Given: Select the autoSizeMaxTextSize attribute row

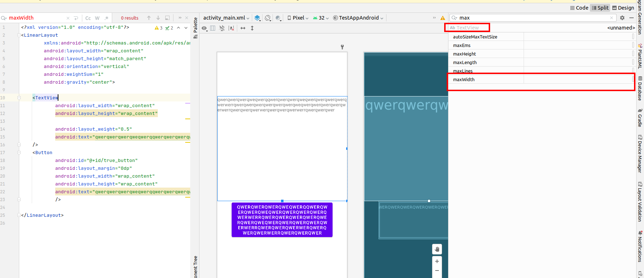Looking at the screenshot, I should [541, 37].
